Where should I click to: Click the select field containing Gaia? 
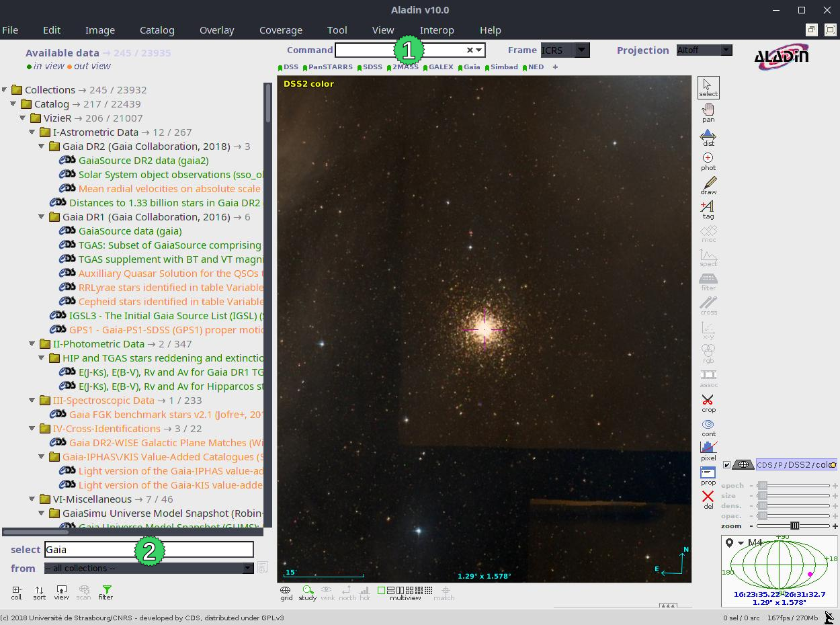point(149,549)
